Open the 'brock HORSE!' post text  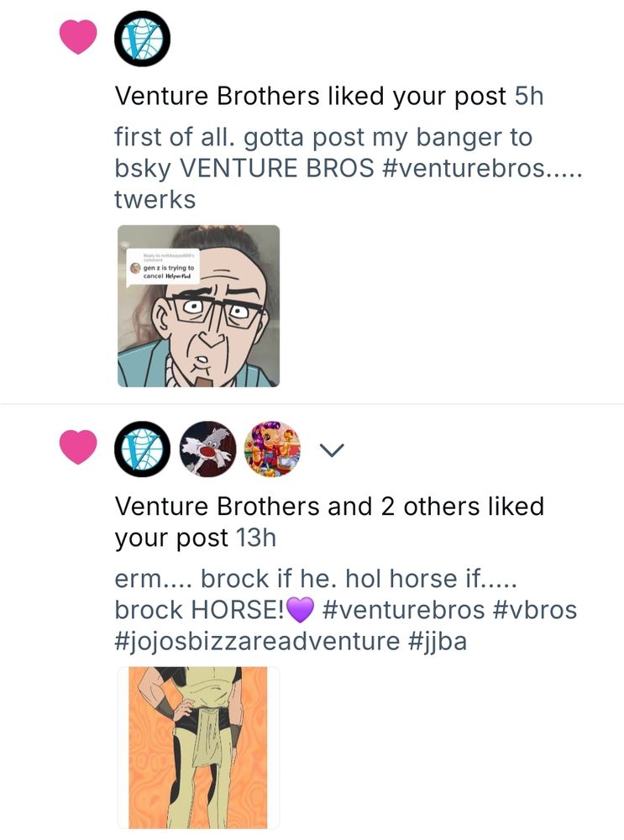(199, 610)
